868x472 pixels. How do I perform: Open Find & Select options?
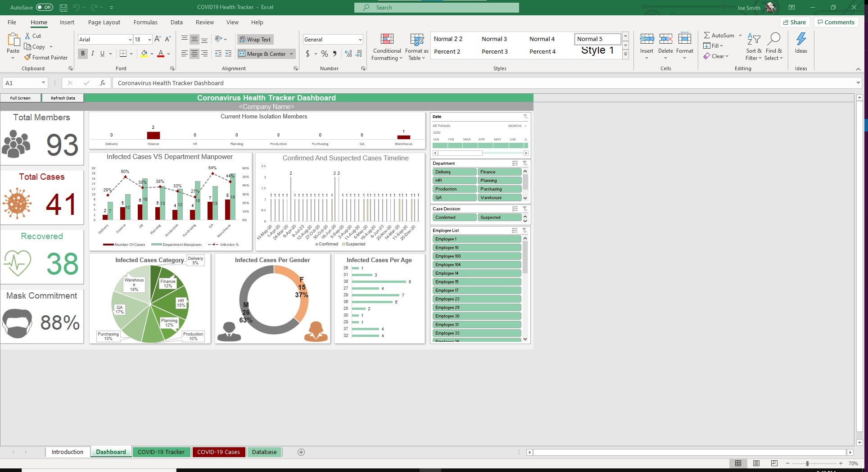[x=774, y=47]
